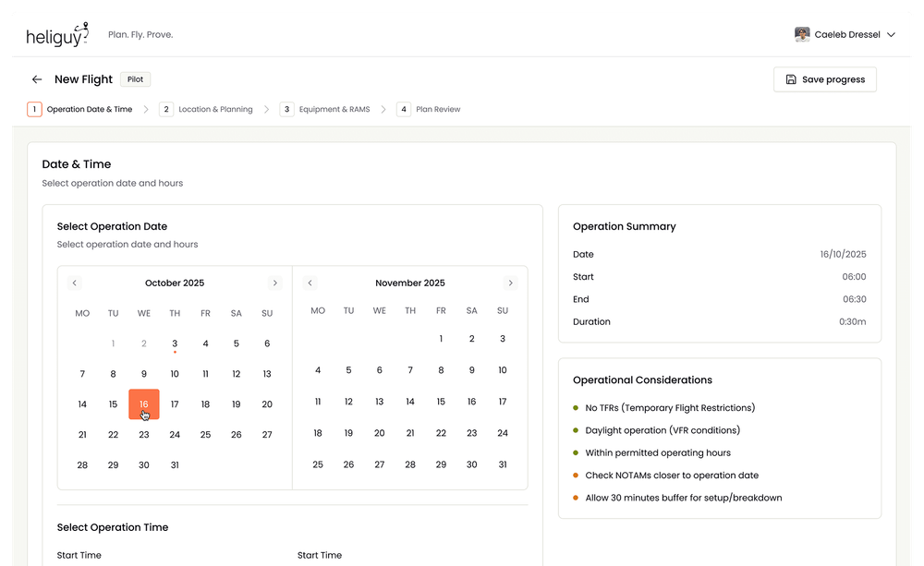
Task: Click the back arrow beside New Flight
Action: coord(37,79)
